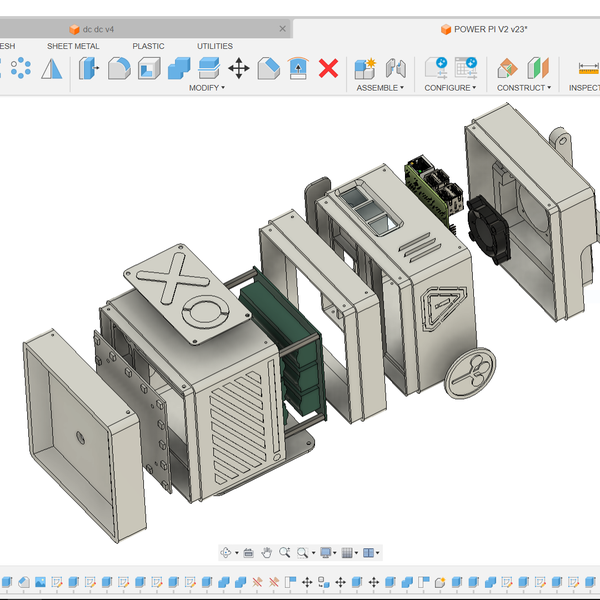
Task: Expand the CONSTRUCT dropdown menu
Action: 524,88
